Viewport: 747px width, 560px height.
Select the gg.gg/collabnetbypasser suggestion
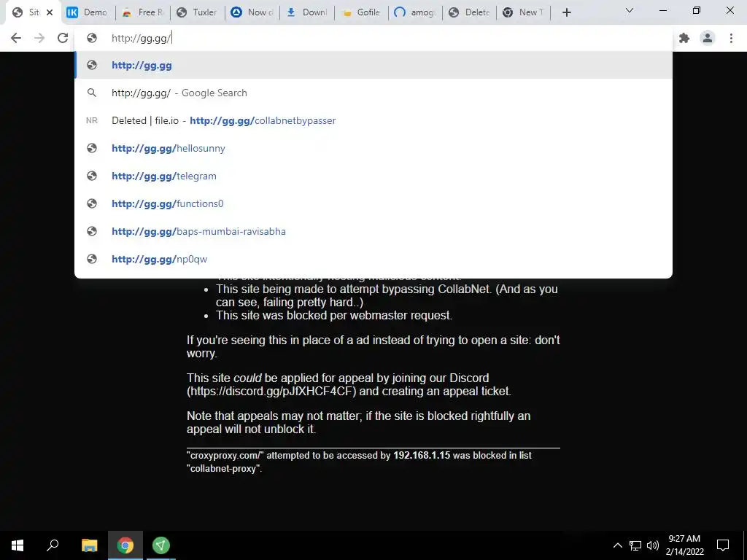[x=373, y=120]
